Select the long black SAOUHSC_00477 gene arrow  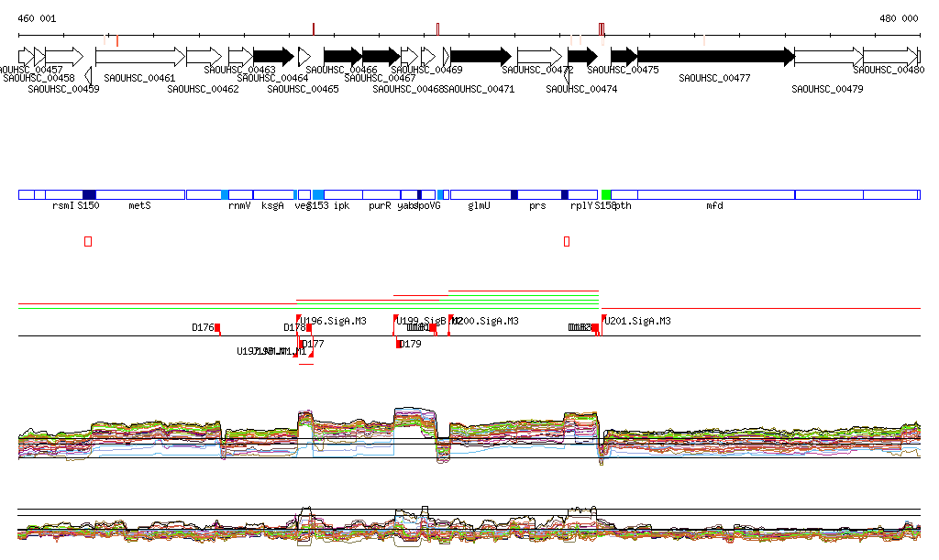tap(715, 56)
